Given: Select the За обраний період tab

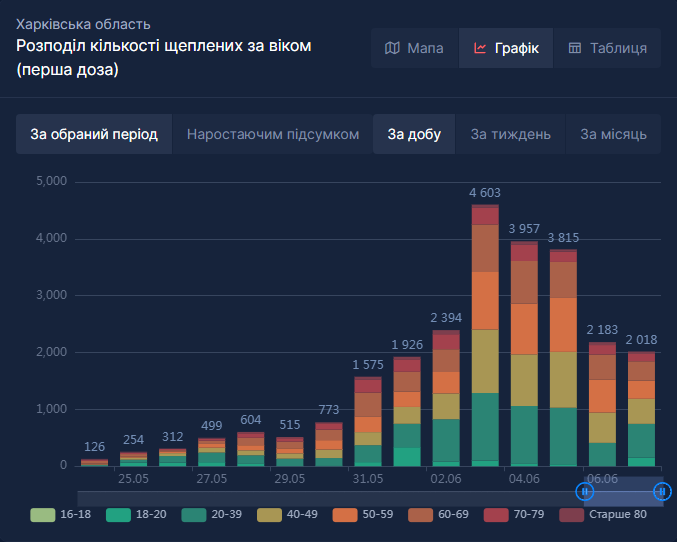Looking at the screenshot, I should pos(94,134).
